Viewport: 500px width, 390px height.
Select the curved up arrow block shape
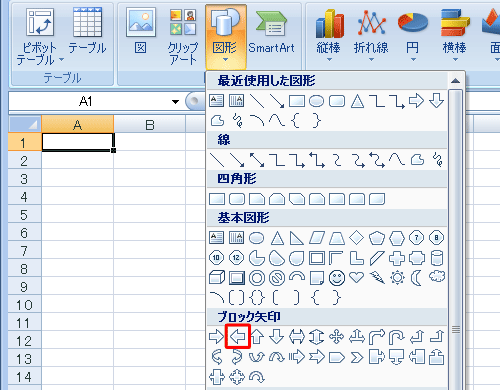(x=257, y=357)
